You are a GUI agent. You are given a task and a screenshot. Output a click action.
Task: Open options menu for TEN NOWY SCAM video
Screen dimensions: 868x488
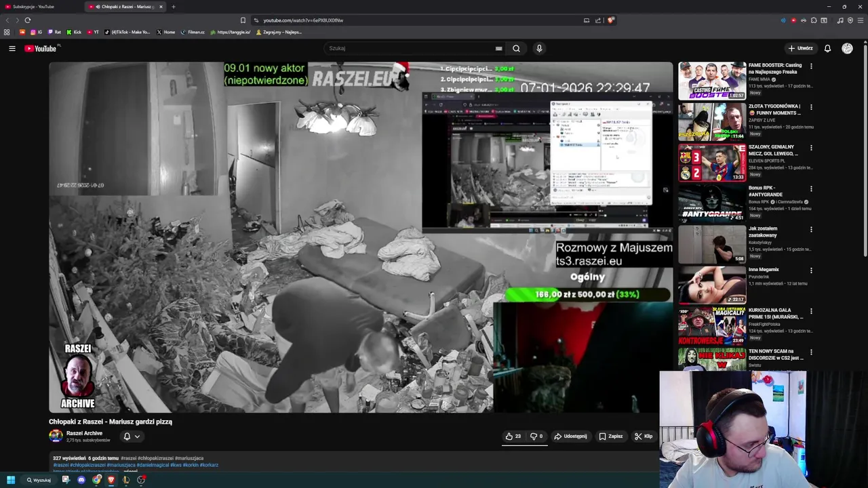click(x=811, y=352)
